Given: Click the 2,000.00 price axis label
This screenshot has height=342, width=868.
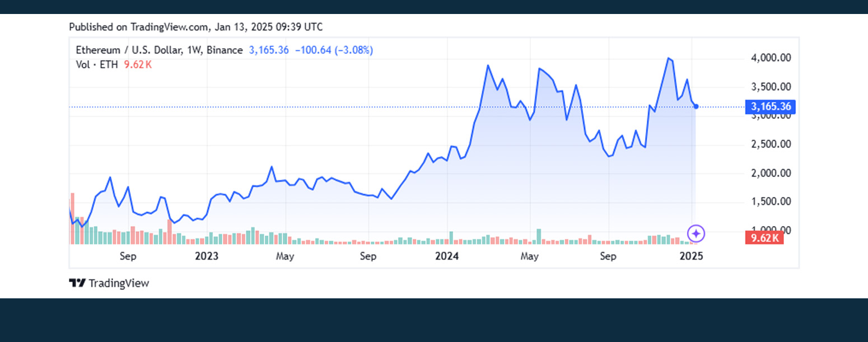Looking at the screenshot, I should click(770, 174).
